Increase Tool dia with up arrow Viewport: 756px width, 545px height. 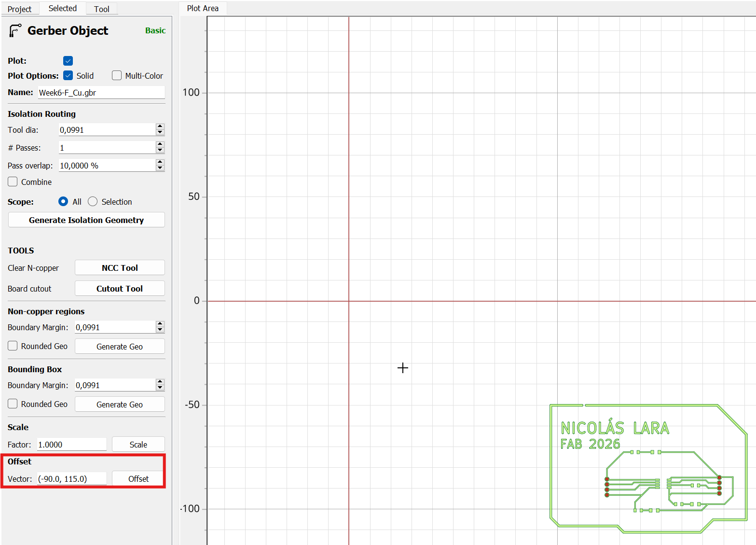160,126
